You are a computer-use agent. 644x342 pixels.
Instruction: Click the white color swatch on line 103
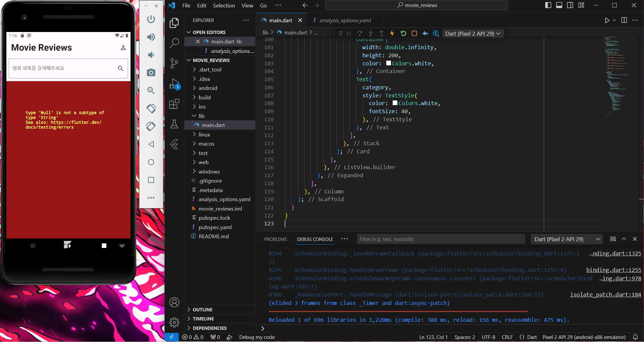tap(389, 63)
